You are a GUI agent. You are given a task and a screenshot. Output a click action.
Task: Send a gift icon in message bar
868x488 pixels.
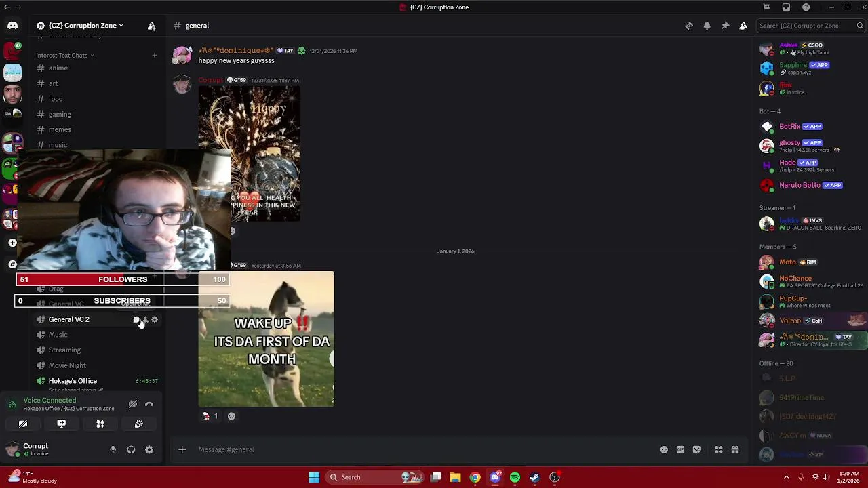coord(735,449)
